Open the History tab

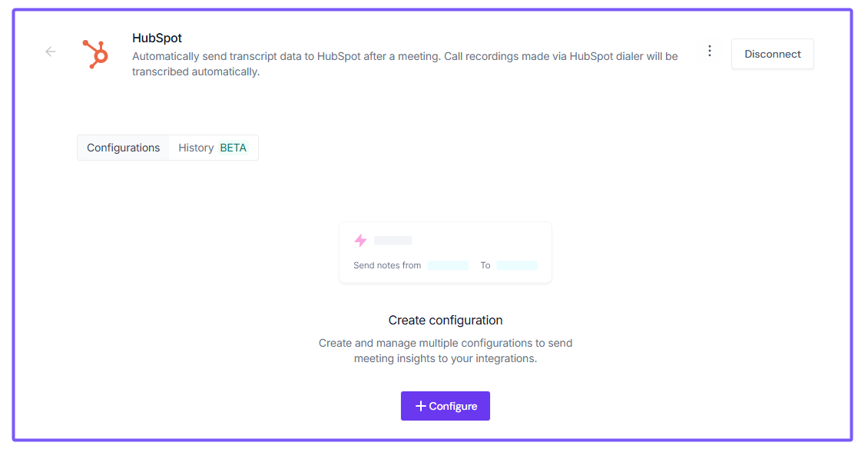(x=196, y=148)
